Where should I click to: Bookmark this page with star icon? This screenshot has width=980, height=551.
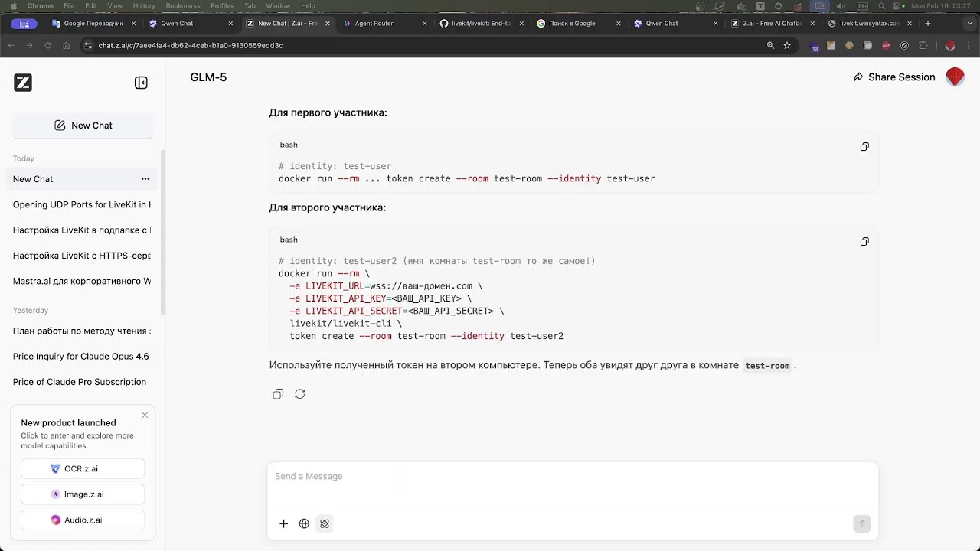click(x=787, y=45)
